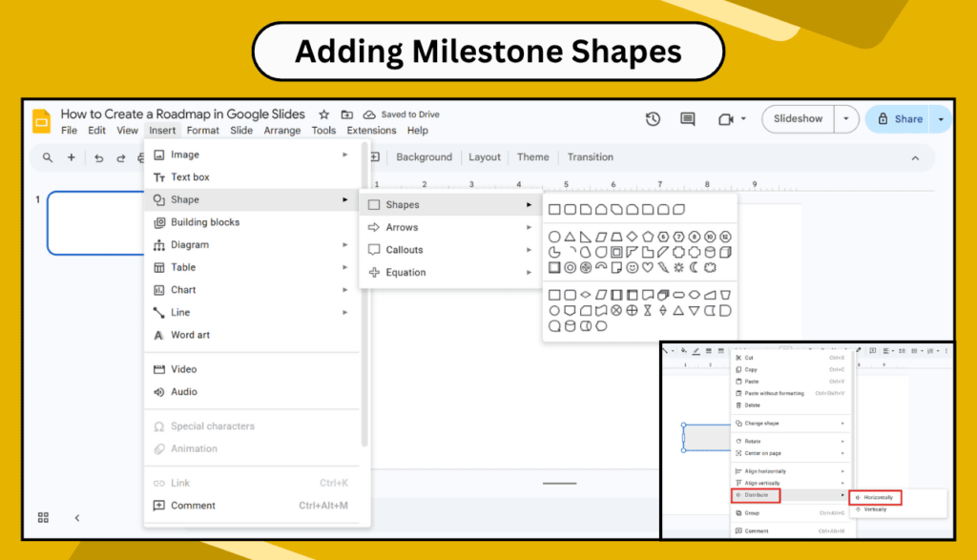Select the heart shape
Image resolution: width=977 pixels, height=560 pixels.
click(x=648, y=267)
